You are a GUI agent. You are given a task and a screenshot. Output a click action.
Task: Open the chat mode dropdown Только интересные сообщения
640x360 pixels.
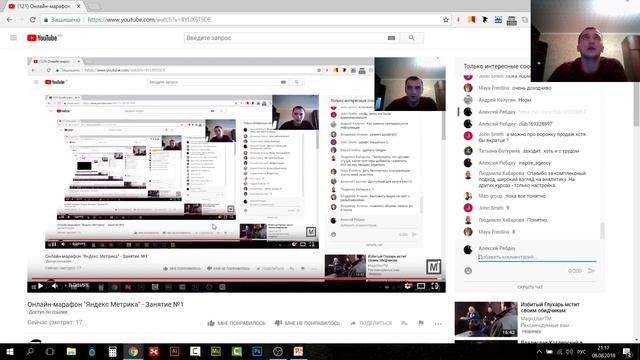click(x=497, y=66)
